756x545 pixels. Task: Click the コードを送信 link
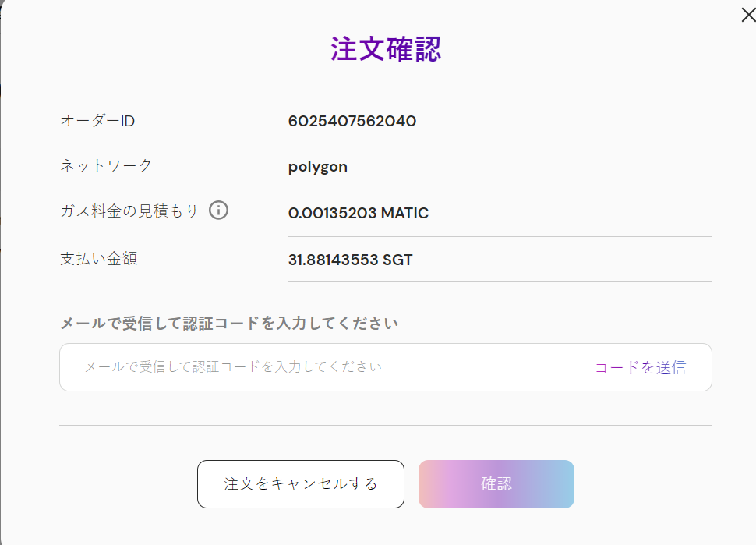coord(640,367)
